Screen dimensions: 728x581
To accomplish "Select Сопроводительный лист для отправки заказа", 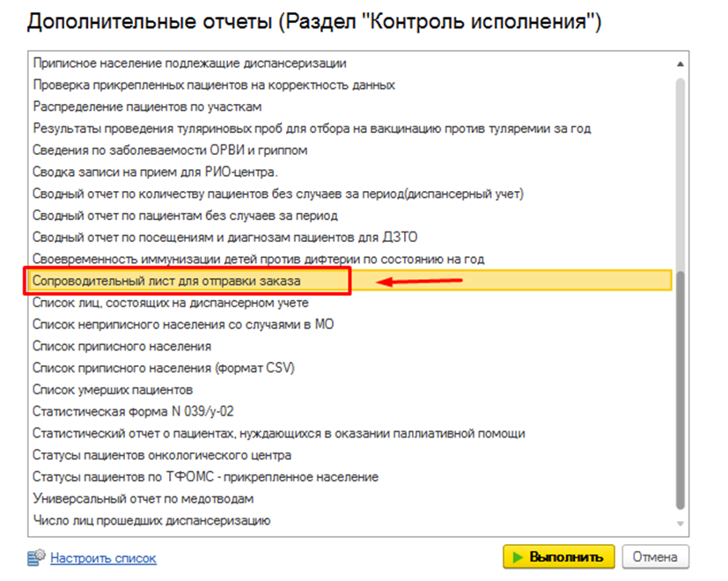I will click(x=166, y=281).
